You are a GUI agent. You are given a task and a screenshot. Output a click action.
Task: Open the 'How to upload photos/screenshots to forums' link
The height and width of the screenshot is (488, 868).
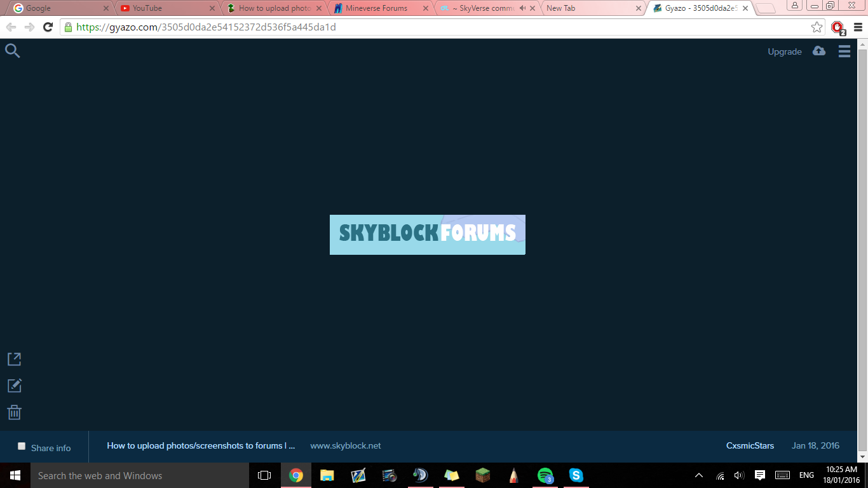[201, 445]
